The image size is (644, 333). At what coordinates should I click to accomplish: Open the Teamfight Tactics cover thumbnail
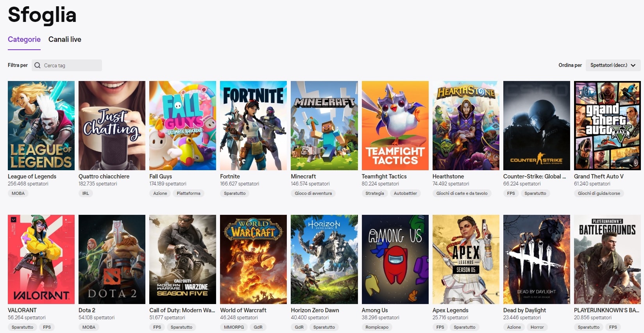[395, 126]
